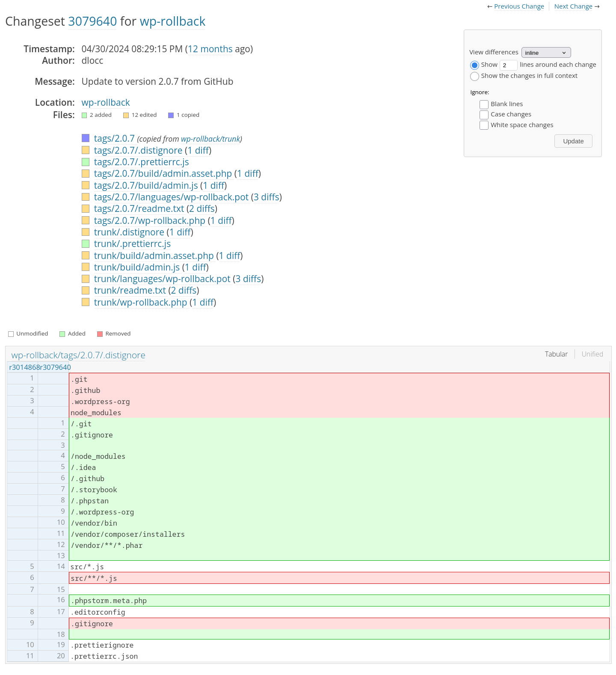Screen dimensions: 616x675
Task: Tick the Case changes checkbox
Action: (x=484, y=115)
